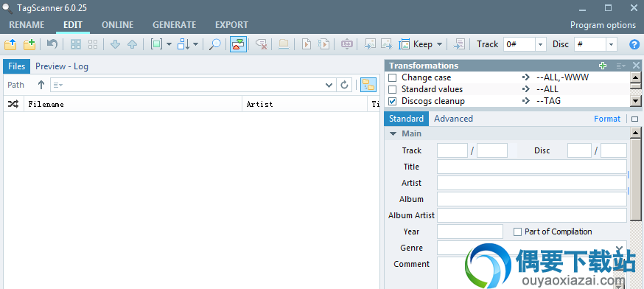Click the load cover image icon

(x=370, y=44)
